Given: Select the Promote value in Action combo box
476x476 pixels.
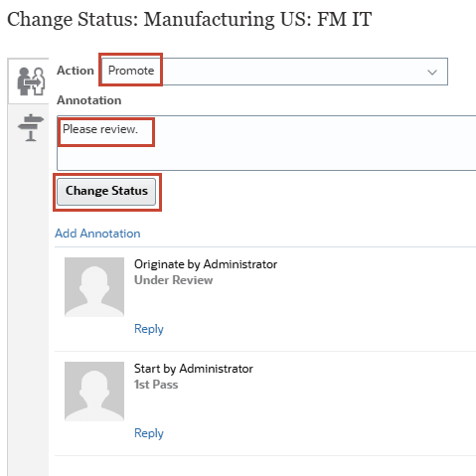Looking at the screenshot, I should (131, 71).
